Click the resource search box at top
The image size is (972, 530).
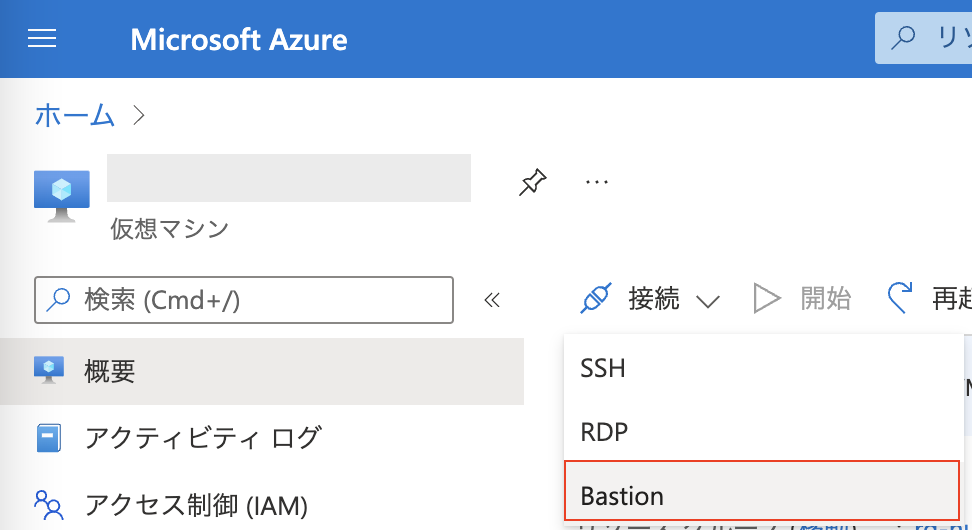click(x=923, y=38)
